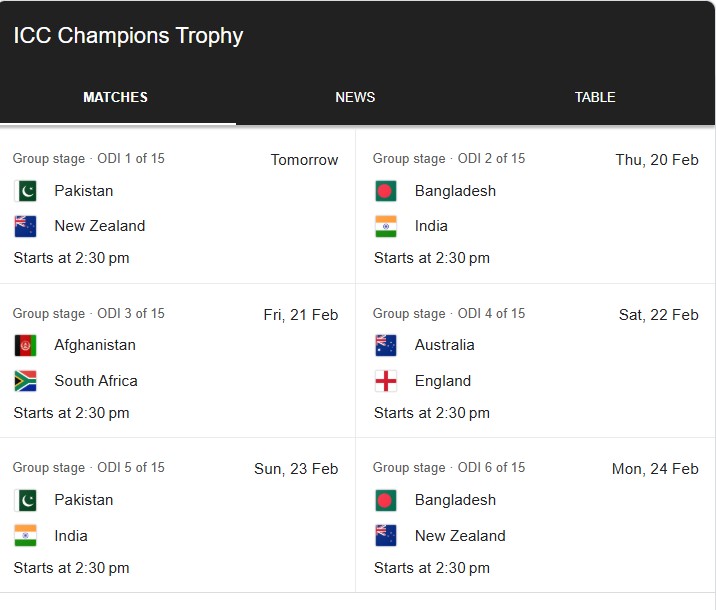Click England flag in ODI 4 match
This screenshot has width=716, height=610.
[x=386, y=381]
